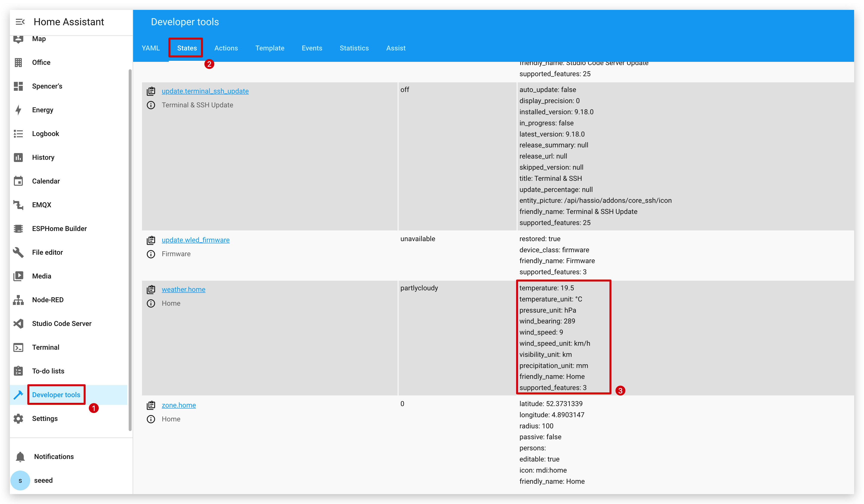Viewport: 864px width, 504px height.
Task: Open the Assist tab
Action: 396,48
